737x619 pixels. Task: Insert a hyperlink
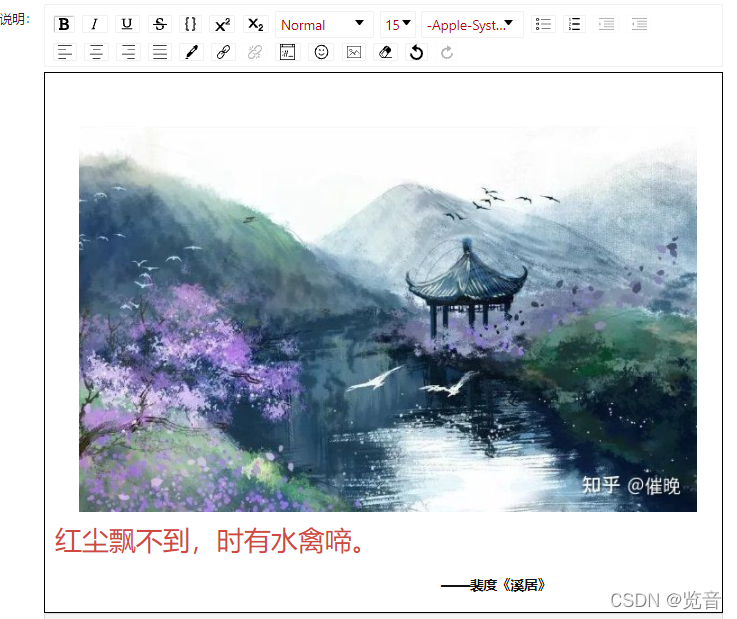[223, 52]
